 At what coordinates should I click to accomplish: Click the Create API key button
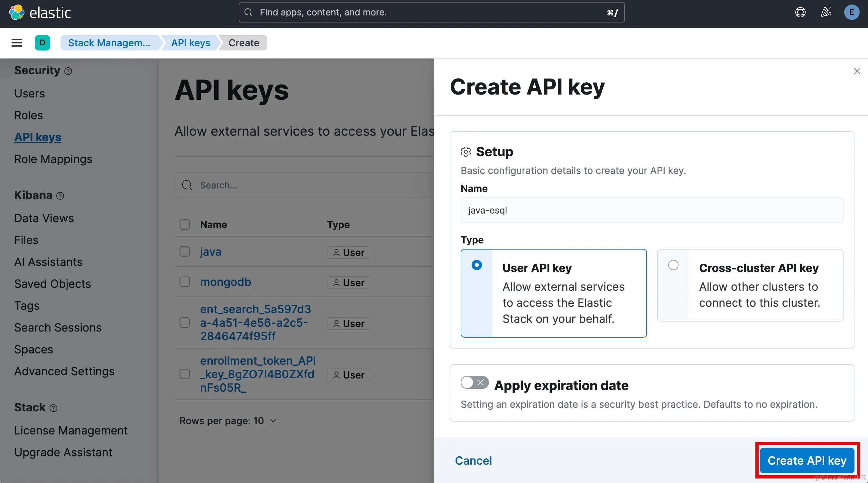pos(807,460)
